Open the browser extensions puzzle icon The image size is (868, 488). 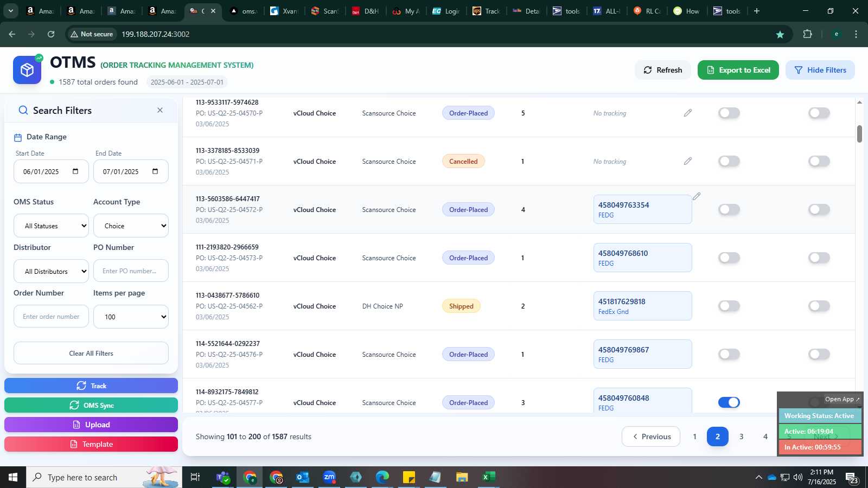(x=807, y=34)
